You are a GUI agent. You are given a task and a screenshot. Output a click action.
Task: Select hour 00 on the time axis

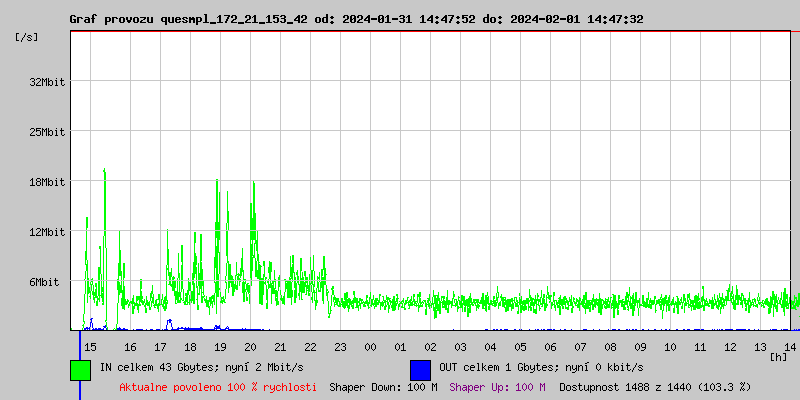click(370, 346)
